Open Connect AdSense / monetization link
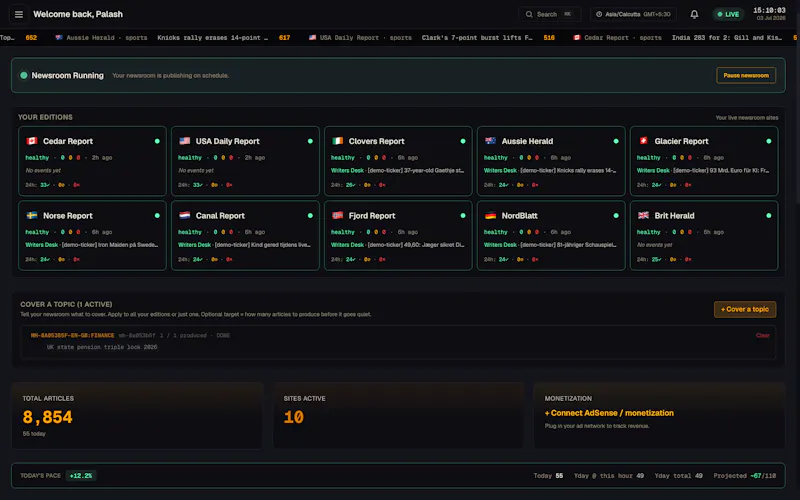The height and width of the screenshot is (500, 800). [609, 413]
